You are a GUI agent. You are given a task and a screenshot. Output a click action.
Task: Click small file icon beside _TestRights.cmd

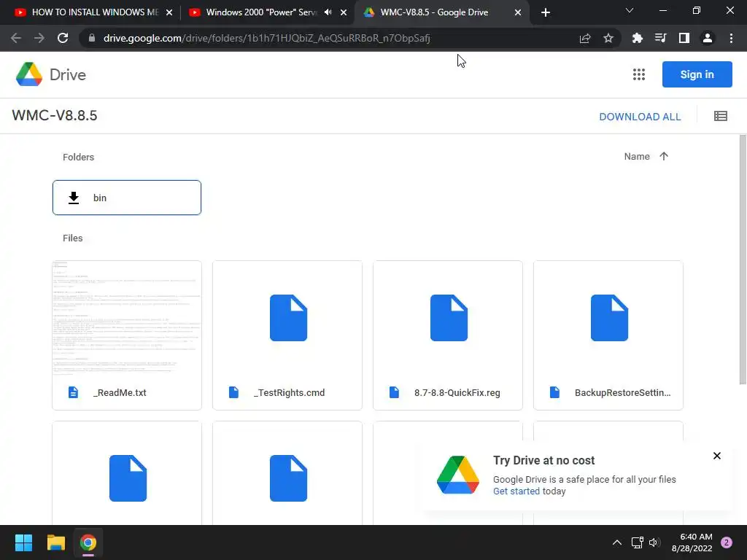[233, 392]
